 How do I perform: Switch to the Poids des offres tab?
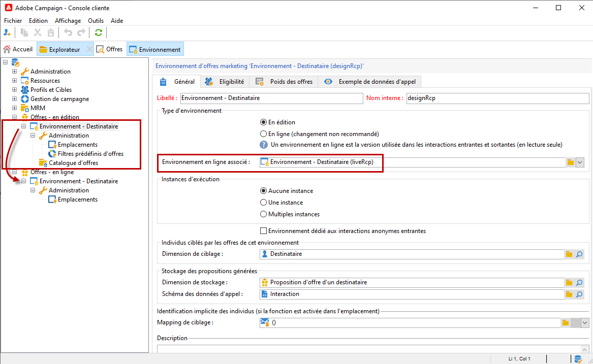point(285,82)
